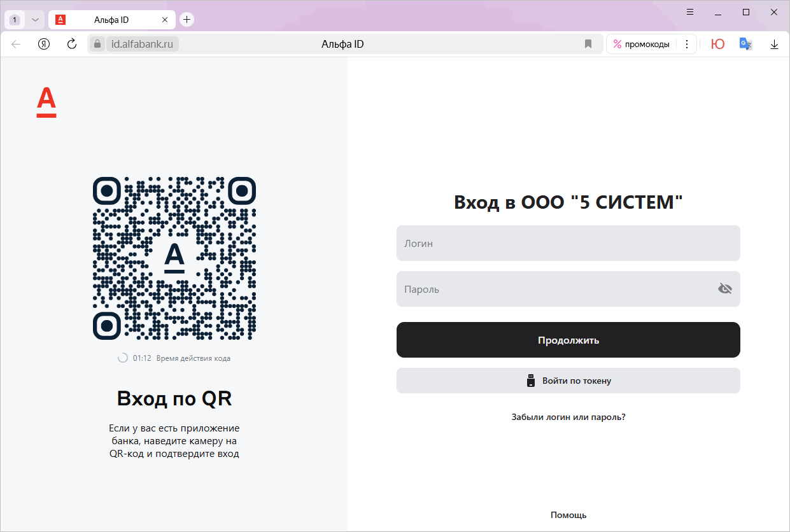Screen dimensions: 790x532
Task: Click the red Alfa-Bank logo
Action: [x=46, y=102]
